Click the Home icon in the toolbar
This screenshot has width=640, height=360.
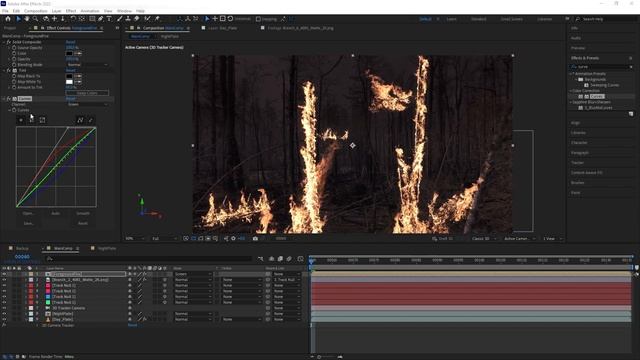(8, 19)
